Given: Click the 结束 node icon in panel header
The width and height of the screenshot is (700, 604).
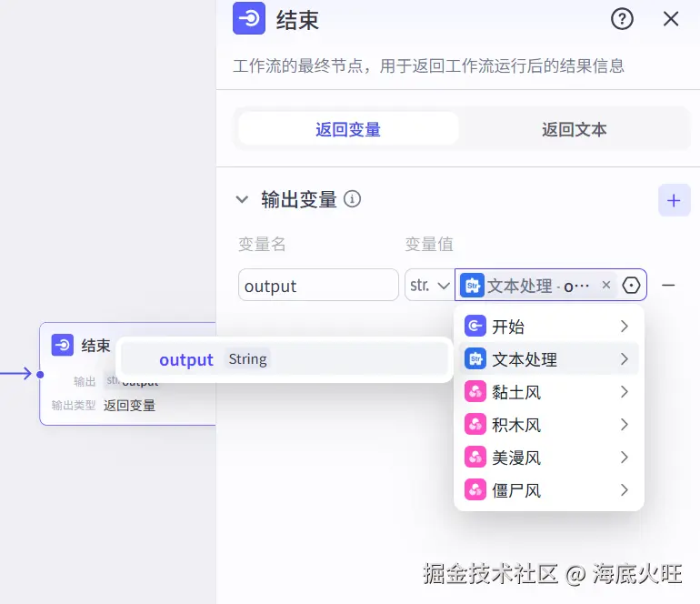Looking at the screenshot, I should point(249,18).
